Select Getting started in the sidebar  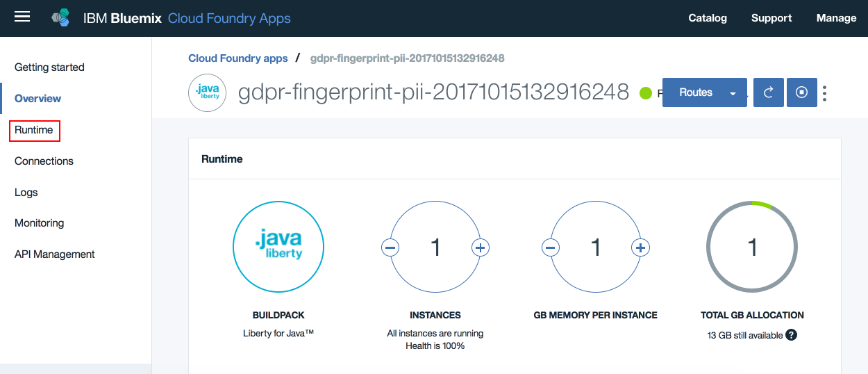tap(49, 67)
